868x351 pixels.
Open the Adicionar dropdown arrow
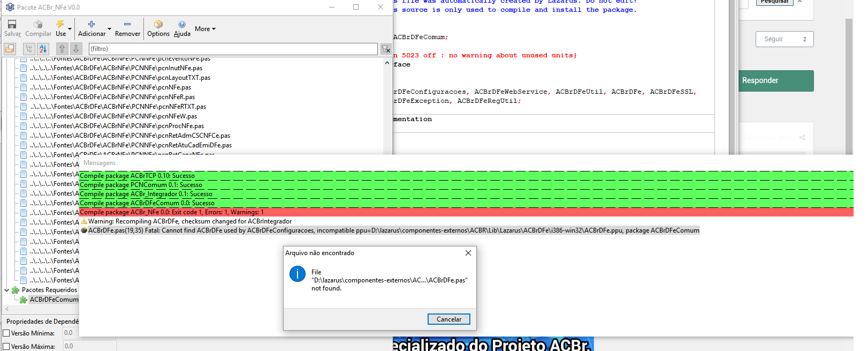pos(110,29)
